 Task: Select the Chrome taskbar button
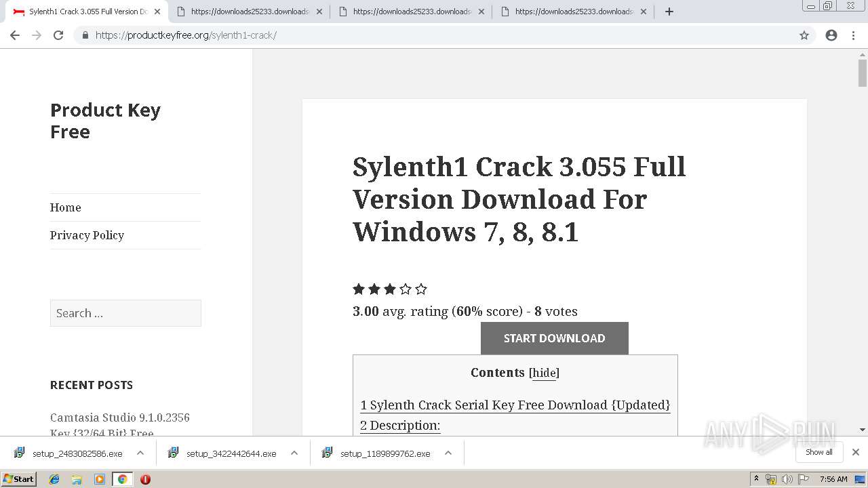click(122, 479)
